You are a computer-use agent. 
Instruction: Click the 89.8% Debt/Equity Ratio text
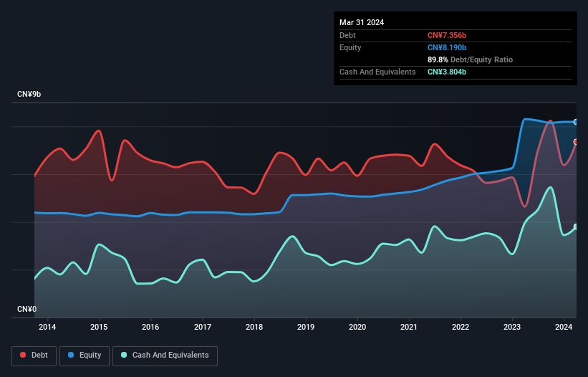pos(470,59)
